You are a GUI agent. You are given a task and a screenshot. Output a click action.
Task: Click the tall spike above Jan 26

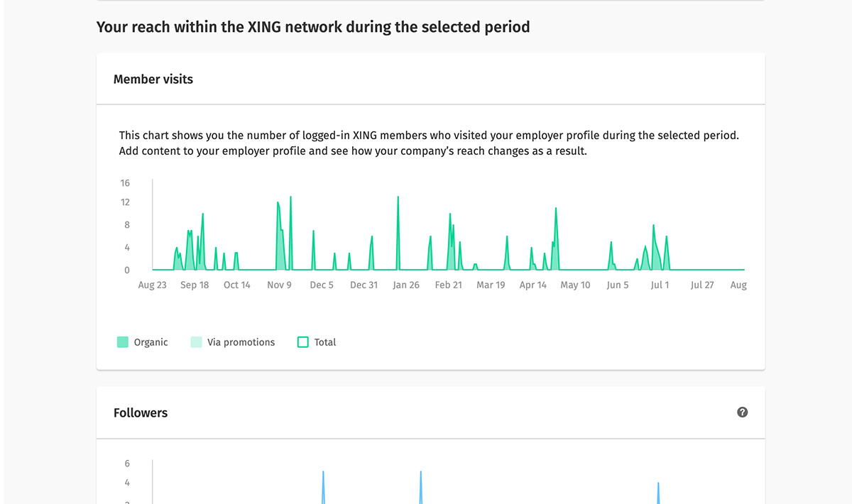click(x=398, y=233)
